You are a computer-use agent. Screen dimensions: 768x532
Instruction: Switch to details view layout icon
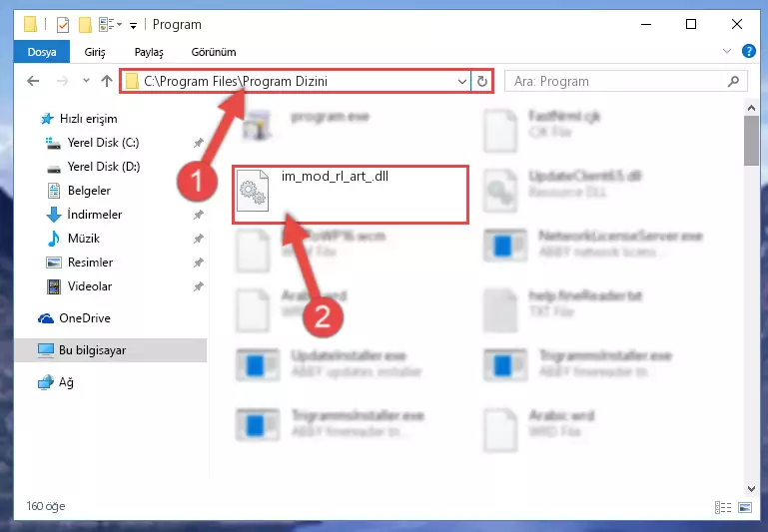pyautogui.click(x=723, y=507)
